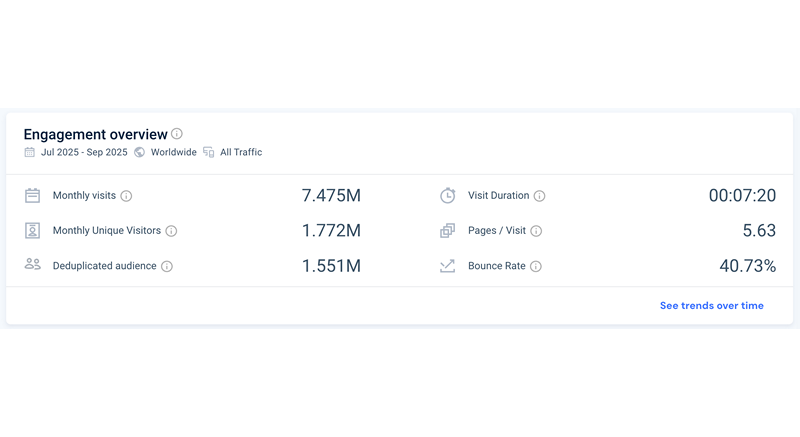Show info for Pages / Visit
This screenshot has height=437, width=800.
(536, 231)
